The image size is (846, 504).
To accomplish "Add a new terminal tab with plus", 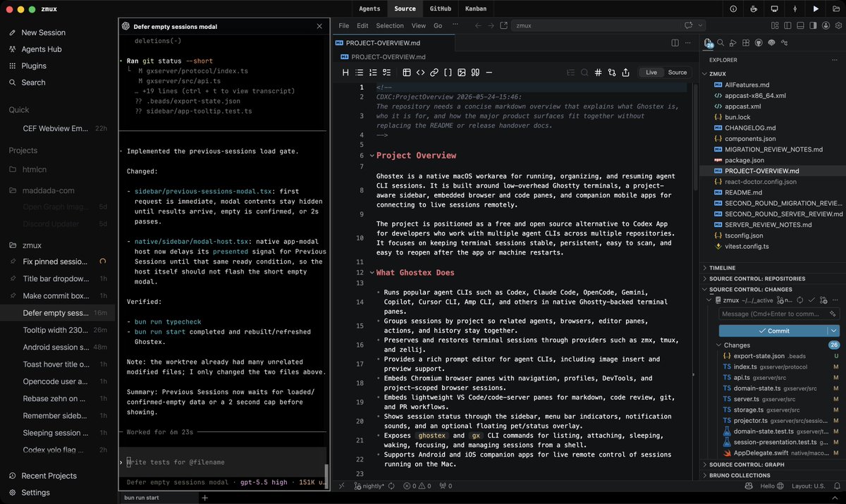I will pyautogui.click(x=205, y=498).
